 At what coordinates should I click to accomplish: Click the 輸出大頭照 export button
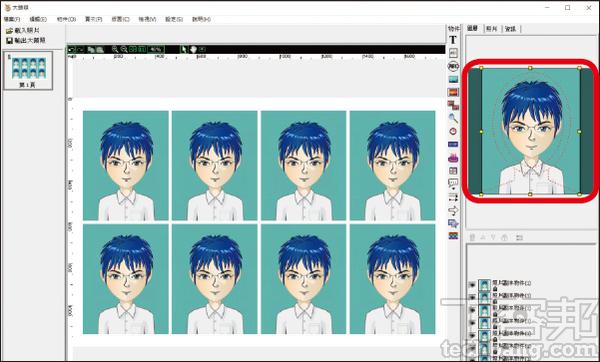point(26,40)
